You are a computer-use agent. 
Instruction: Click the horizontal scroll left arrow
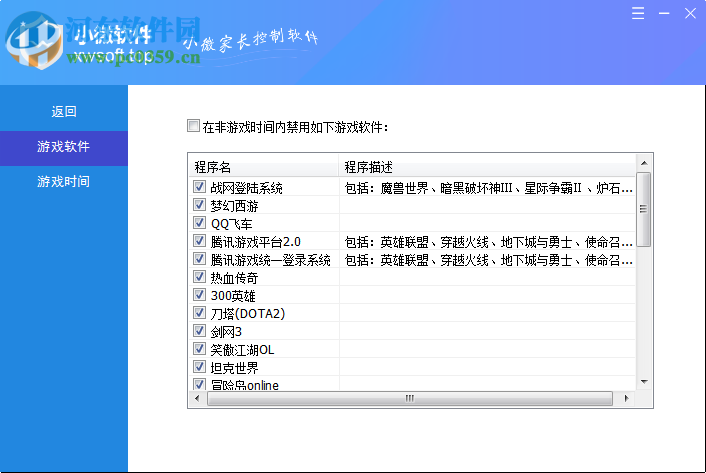[197, 398]
